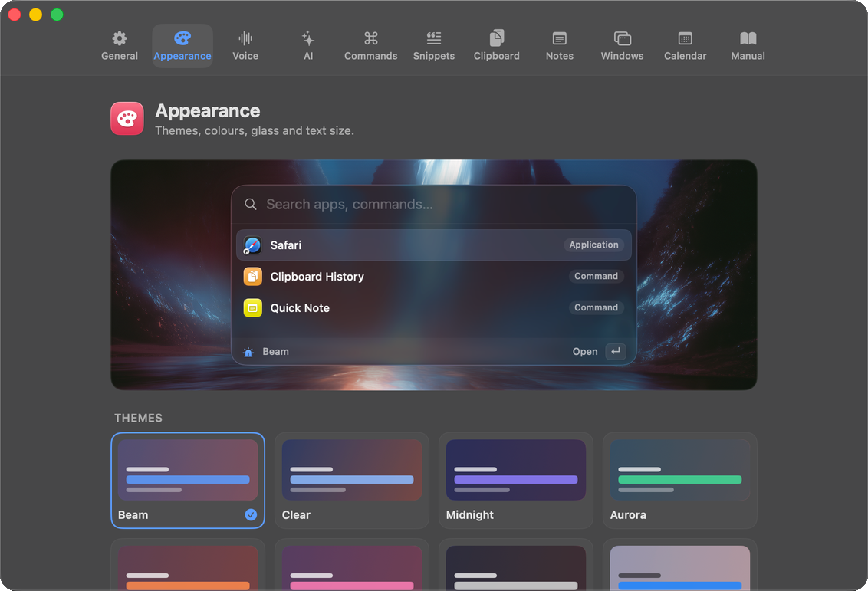Click the yellow Quick Note icon
The width and height of the screenshot is (868, 591).
click(x=253, y=307)
